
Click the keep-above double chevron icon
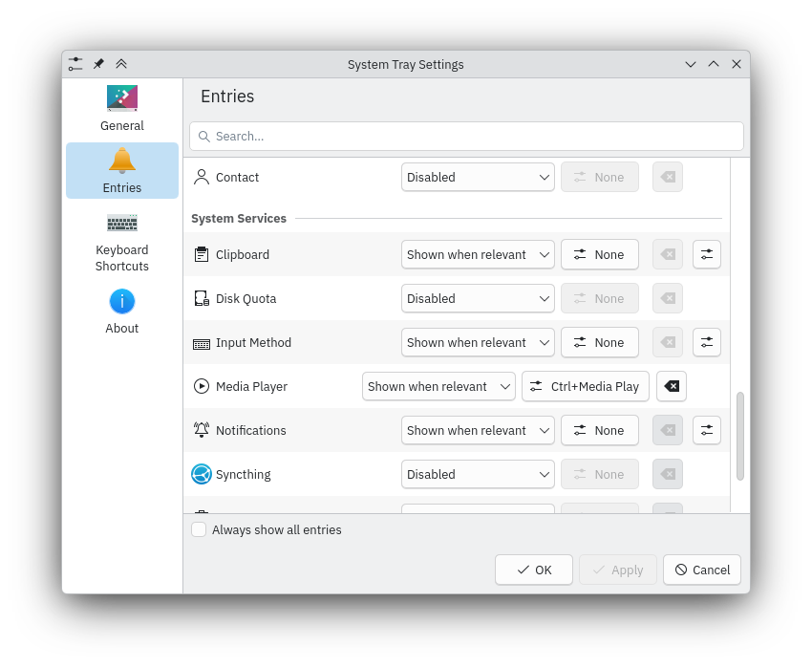point(121,64)
